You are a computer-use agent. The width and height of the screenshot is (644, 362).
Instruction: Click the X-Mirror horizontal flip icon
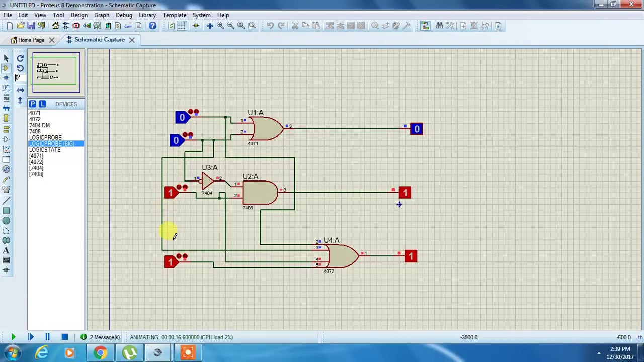coord(20,90)
